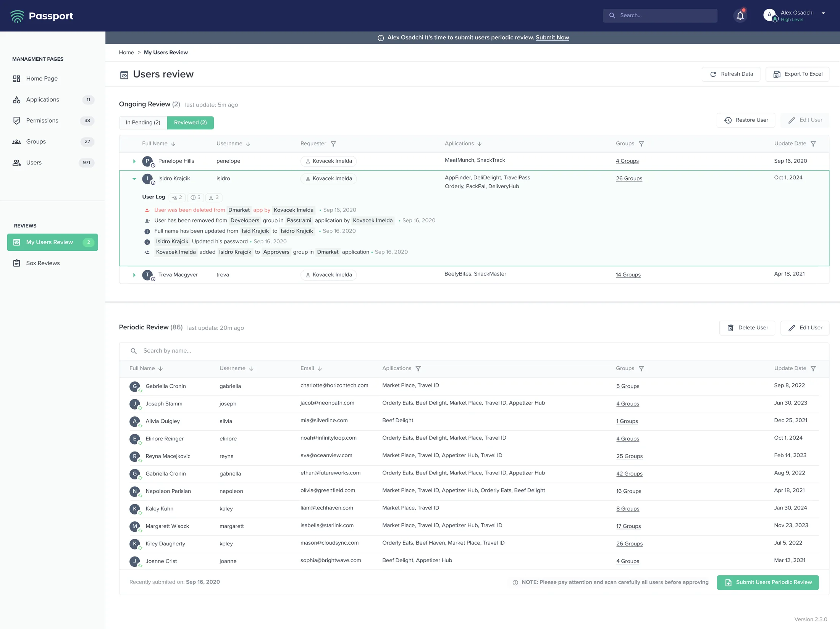The image size is (840, 629).
Task: Click the Applications sidebar icon
Action: point(16,100)
